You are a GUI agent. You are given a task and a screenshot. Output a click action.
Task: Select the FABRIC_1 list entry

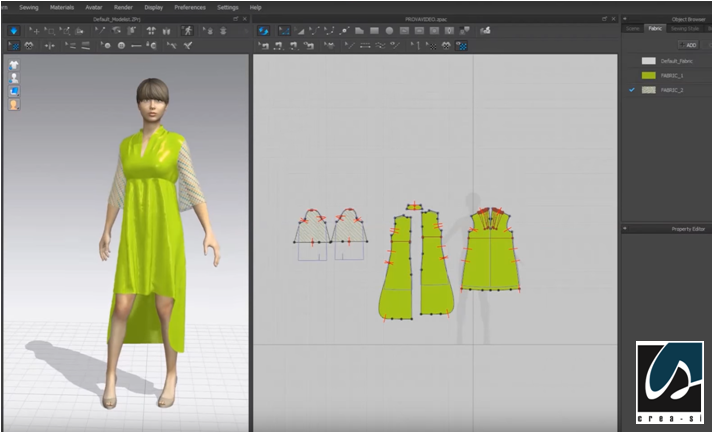pyautogui.click(x=671, y=75)
